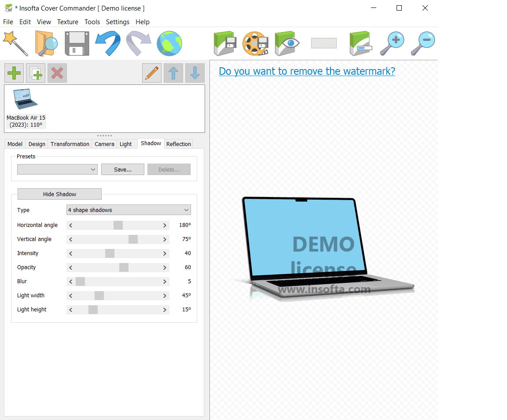Decrease Vertical angle with left arrow
The height and width of the screenshot is (420, 507).
click(71, 239)
